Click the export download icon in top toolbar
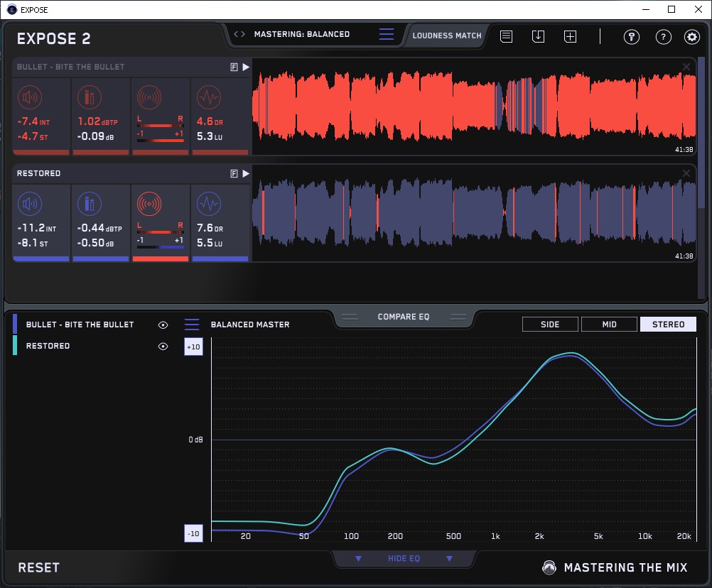Viewport: 712px width, 588px height. click(538, 36)
